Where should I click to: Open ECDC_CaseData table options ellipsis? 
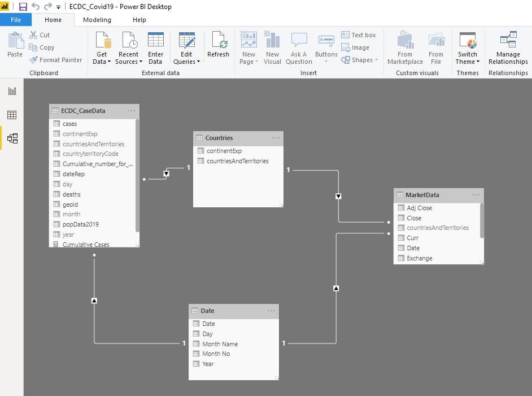click(131, 111)
